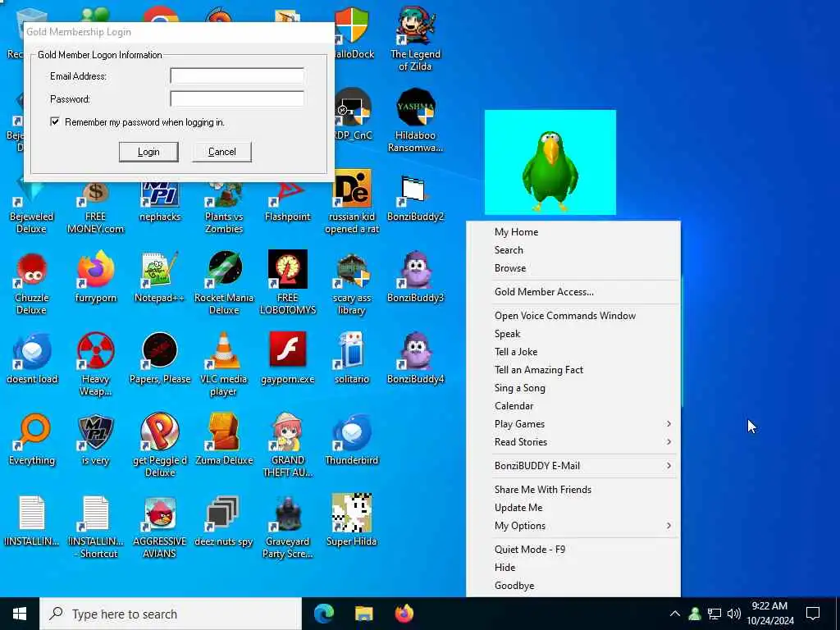The image size is (840, 630).
Task: Focus the Email Address field
Action: (x=237, y=76)
